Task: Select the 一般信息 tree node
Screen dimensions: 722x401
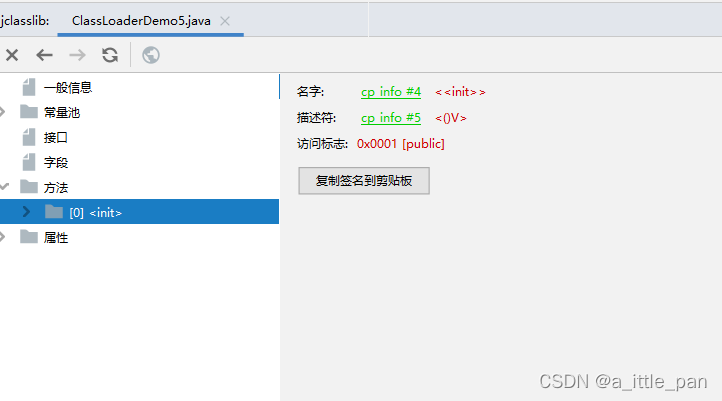Action: 68,87
